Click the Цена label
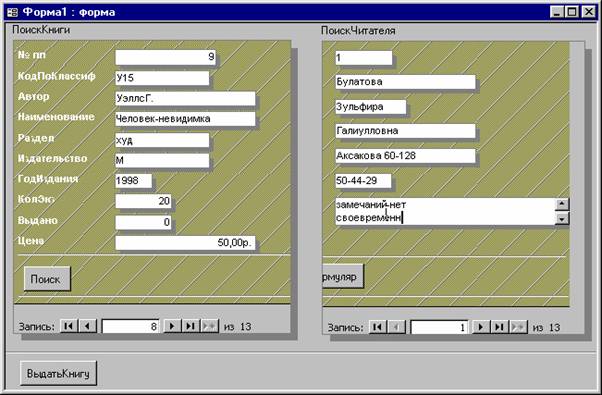602x395 pixels. pos(31,241)
